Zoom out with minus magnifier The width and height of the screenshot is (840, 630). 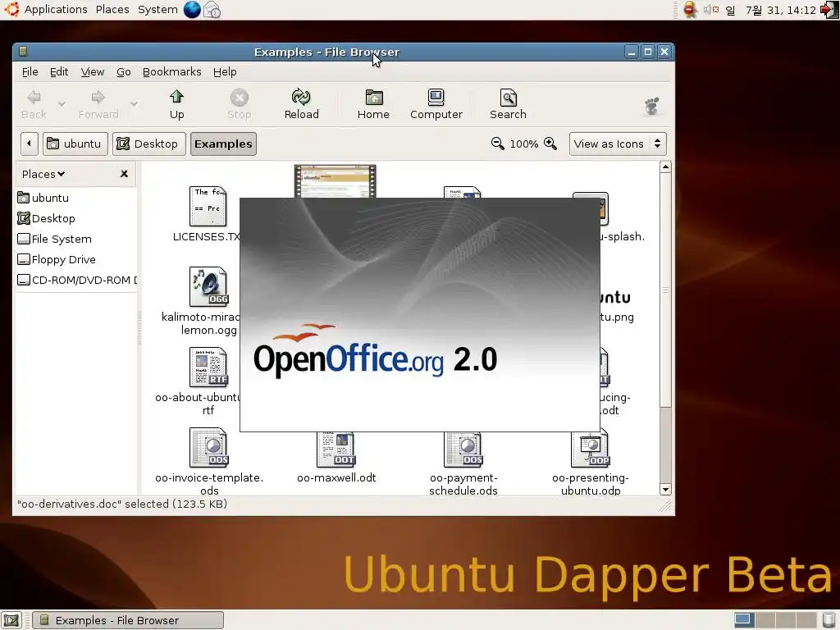[x=497, y=144]
